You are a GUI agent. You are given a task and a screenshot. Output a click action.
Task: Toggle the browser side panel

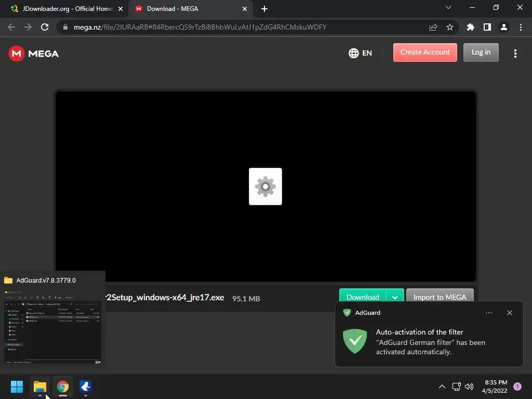click(487, 27)
